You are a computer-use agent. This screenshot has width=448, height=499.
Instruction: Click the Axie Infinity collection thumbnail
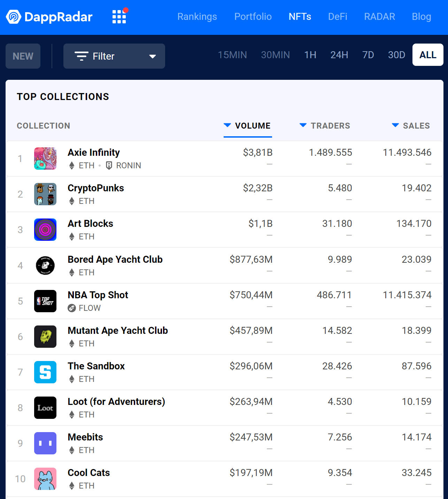tap(45, 159)
